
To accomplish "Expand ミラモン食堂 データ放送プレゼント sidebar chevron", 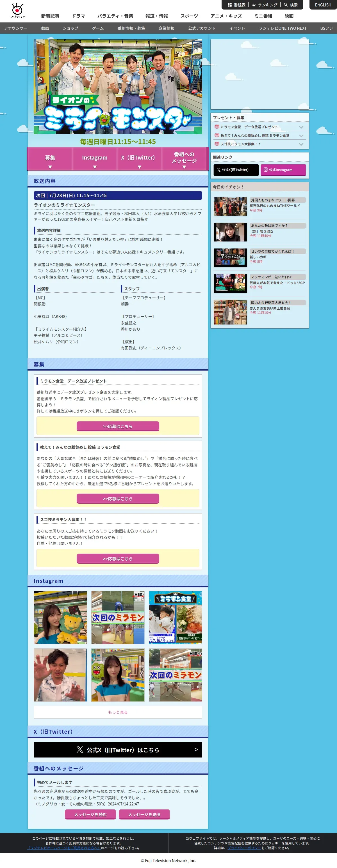I will click(301, 127).
